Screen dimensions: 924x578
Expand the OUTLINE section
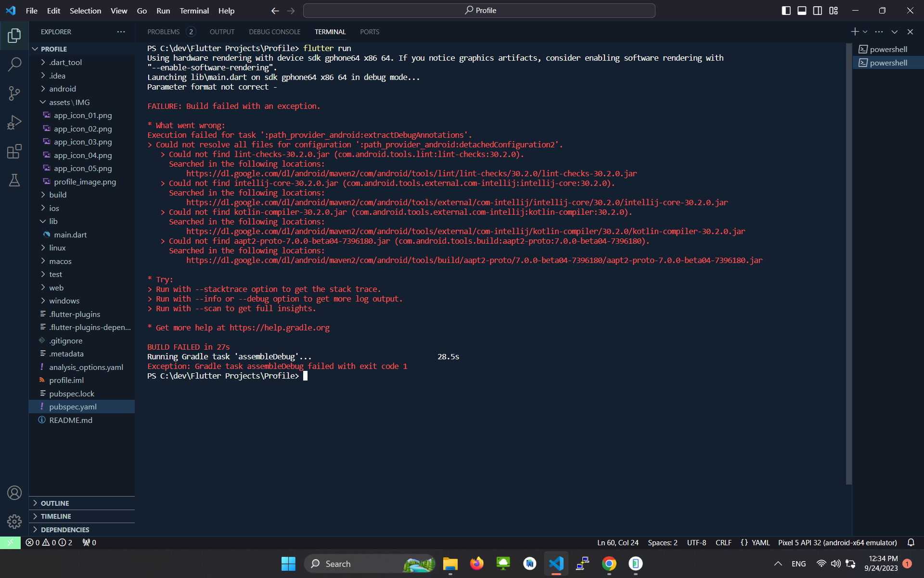(82, 503)
